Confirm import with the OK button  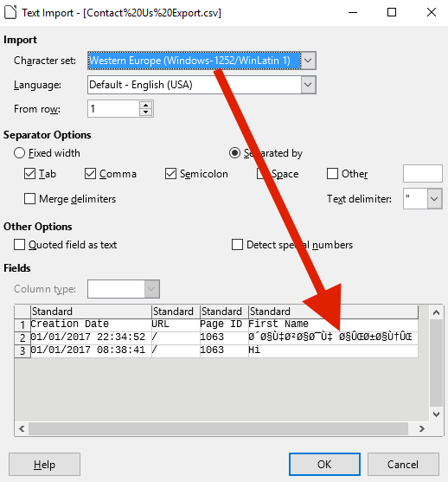324,465
